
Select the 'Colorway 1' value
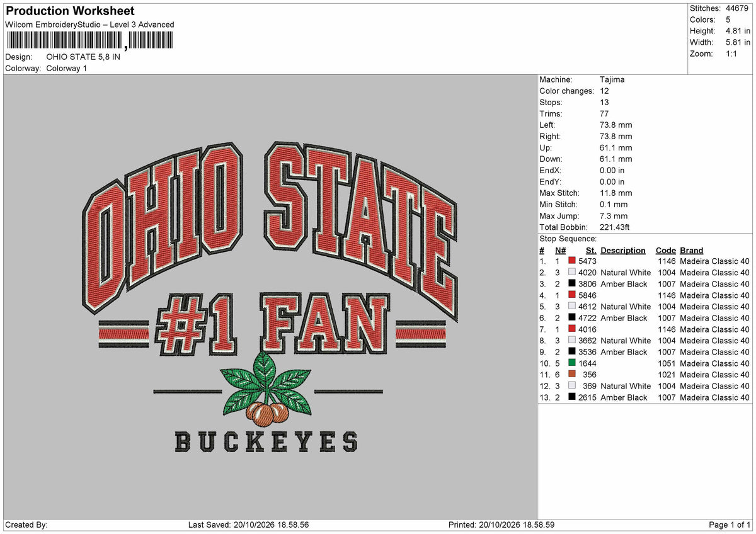click(x=67, y=68)
